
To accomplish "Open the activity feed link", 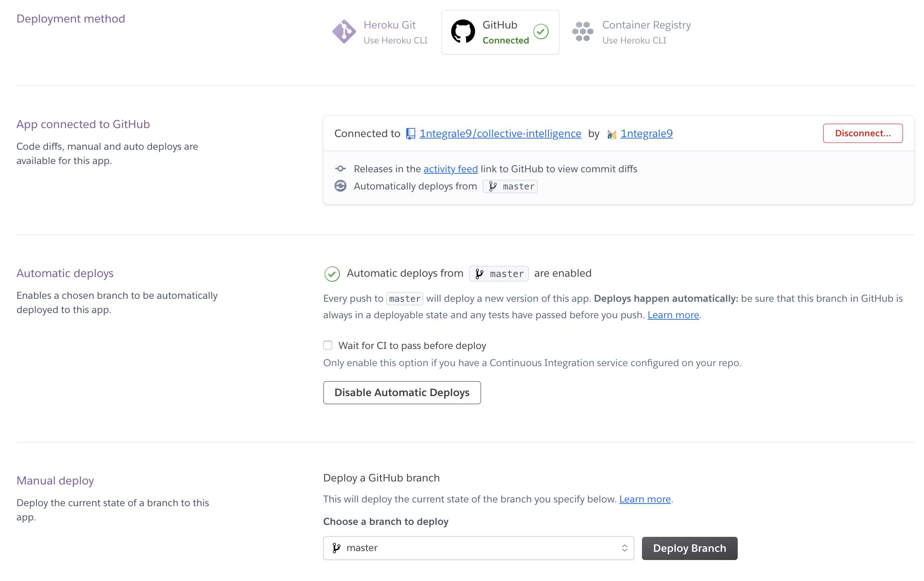I will [450, 169].
